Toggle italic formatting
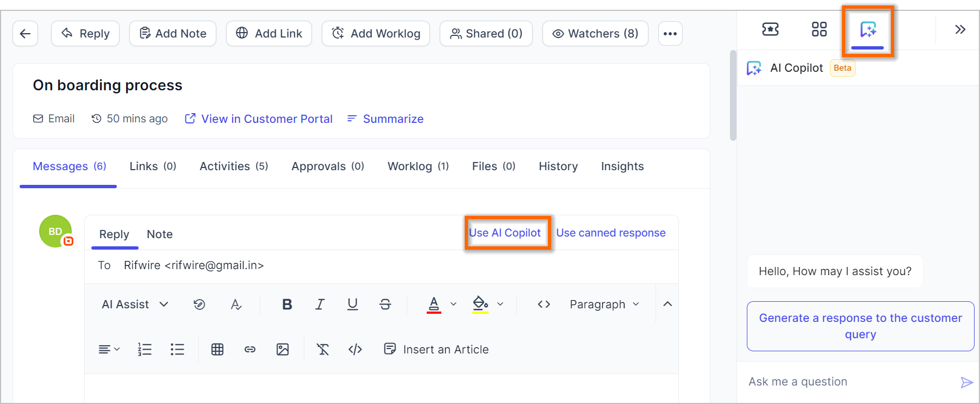Screen dimensions: 980x404 click(x=320, y=304)
